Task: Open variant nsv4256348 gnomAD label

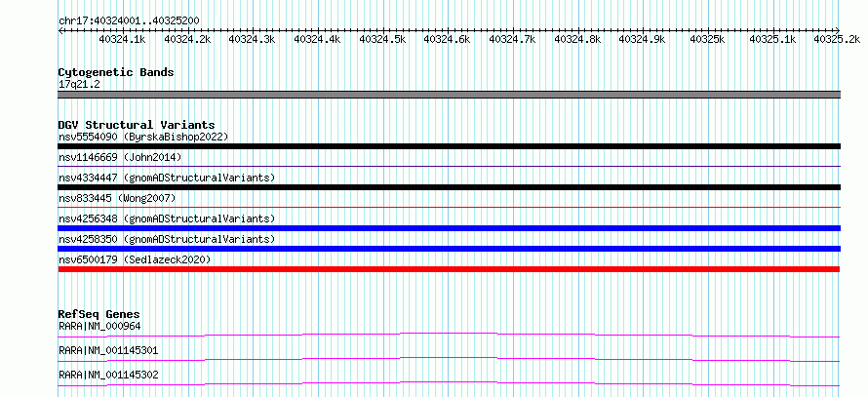Action: (x=167, y=218)
